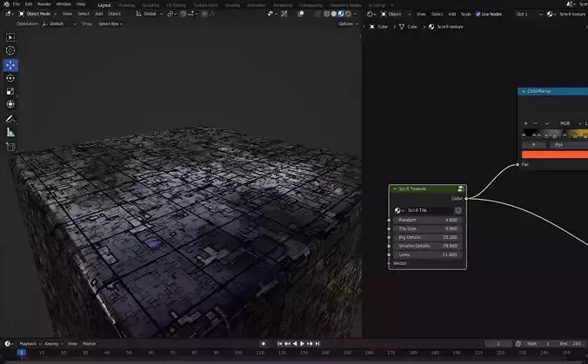
Task: Select the Select Box tool icon
Action: point(10,37)
